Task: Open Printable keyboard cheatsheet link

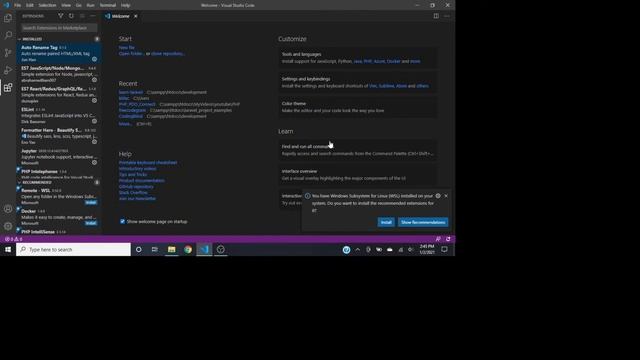Action: coord(148,162)
